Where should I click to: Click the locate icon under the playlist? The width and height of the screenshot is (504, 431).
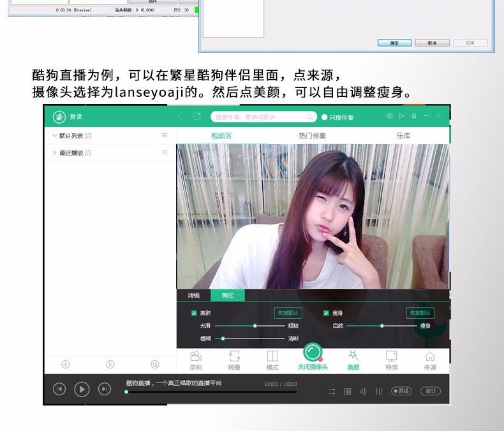point(155,365)
